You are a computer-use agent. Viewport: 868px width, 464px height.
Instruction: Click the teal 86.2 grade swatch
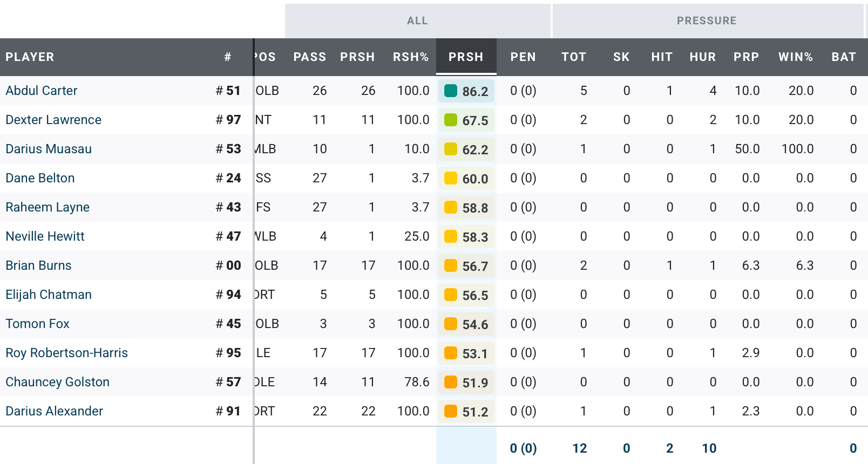point(451,91)
